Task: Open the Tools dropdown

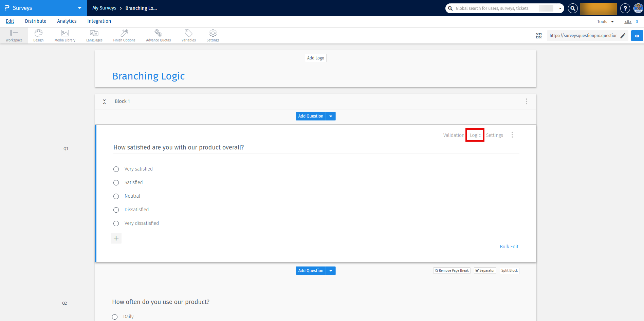Action: pyautogui.click(x=605, y=21)
